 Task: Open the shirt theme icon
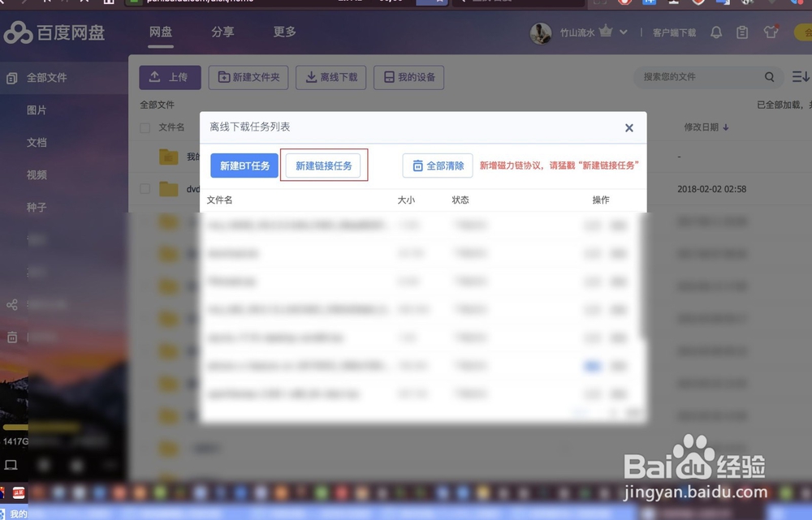pyautogui.click(x=771, y=32)
